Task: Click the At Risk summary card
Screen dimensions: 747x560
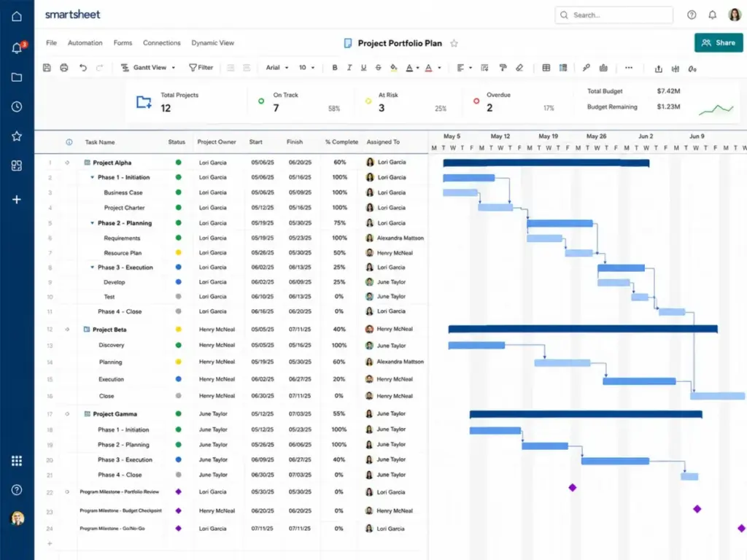Action: click(x=407, y=102)
